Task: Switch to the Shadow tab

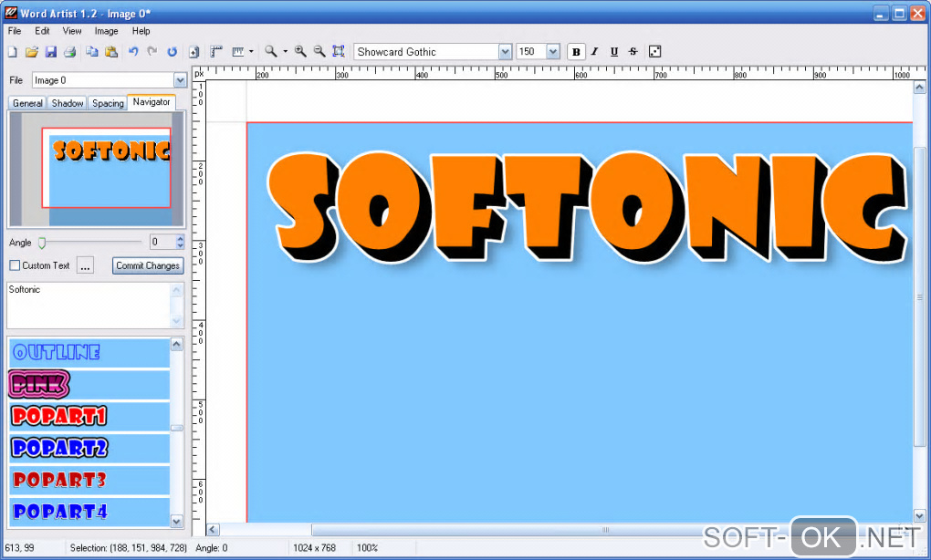Action: (x=68, y=103)
